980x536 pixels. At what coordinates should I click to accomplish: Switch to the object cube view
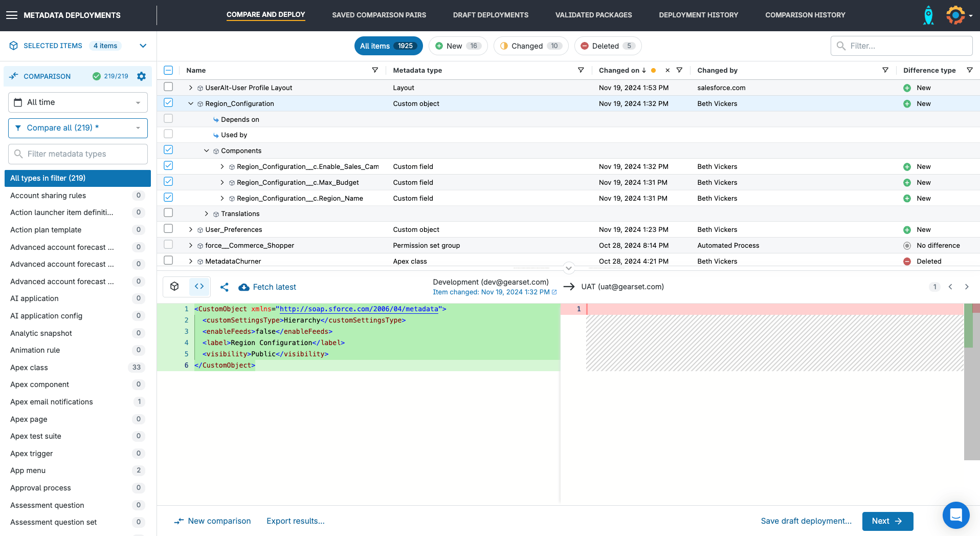pyautogui.click(x=175, y=287)
